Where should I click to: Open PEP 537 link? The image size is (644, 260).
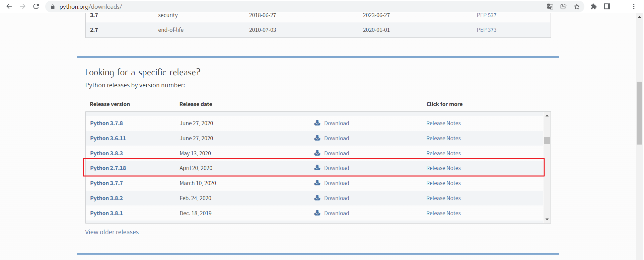click(487, 15)
